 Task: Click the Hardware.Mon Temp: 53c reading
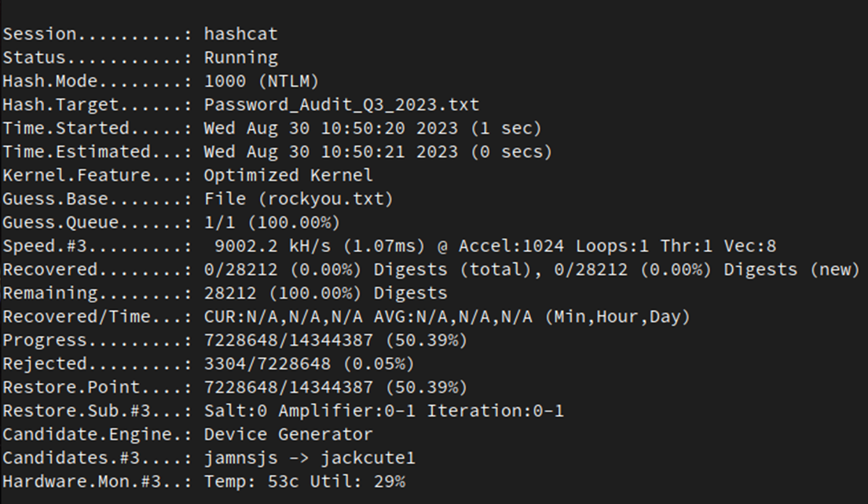pyautogui.click(x=251, y=481)
